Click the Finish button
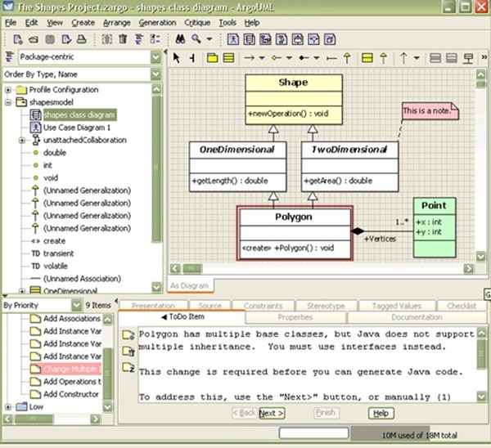491x448 pixels. point(326,413)
